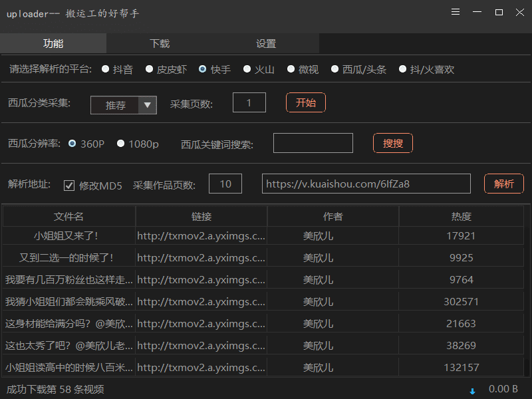Select the 西瓜/头条 platform
This screenshot has width=532, height=399.
pyautogui.click(x=334, y=68)
